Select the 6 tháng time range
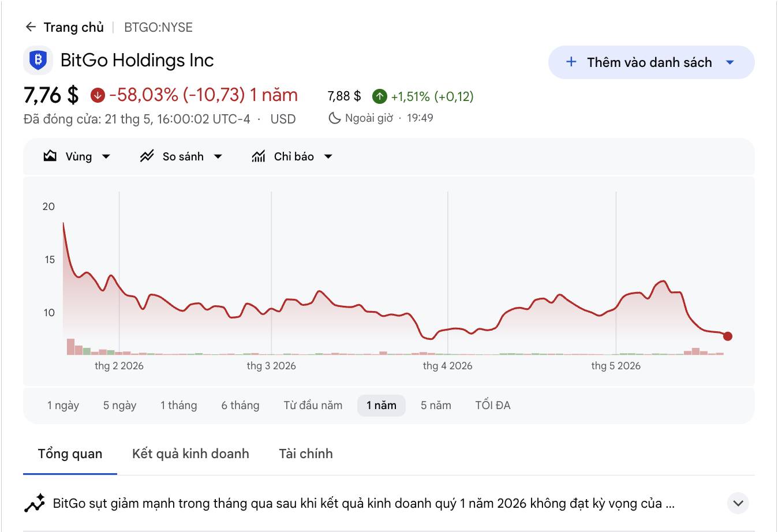The image size is (778, 532). tap(240, 405)
